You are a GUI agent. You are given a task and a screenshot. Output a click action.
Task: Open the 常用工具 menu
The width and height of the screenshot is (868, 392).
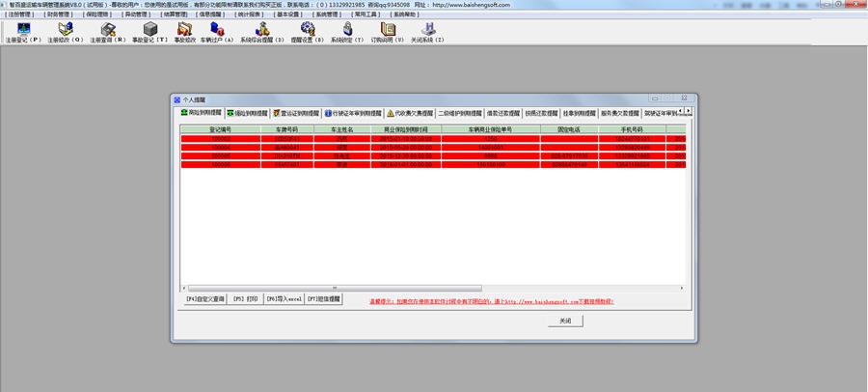pyautogui.click(x=366, y=14)
